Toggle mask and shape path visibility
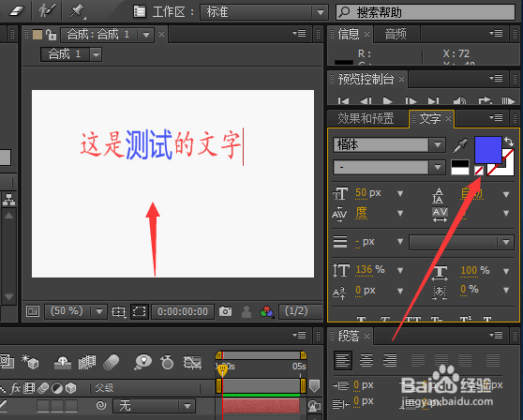Viewport: 523px width, 420px height. click(x=139, y=311)
